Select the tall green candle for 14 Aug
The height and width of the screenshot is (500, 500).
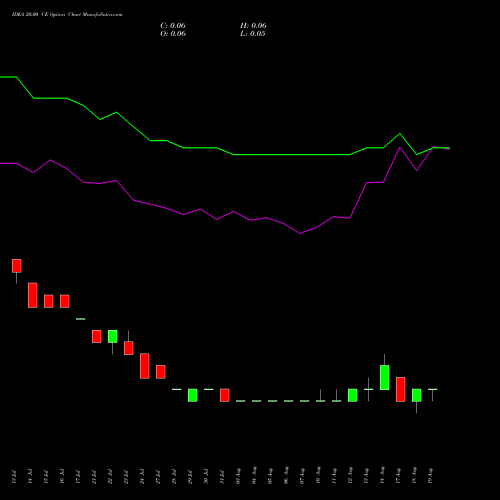[384, 377]
